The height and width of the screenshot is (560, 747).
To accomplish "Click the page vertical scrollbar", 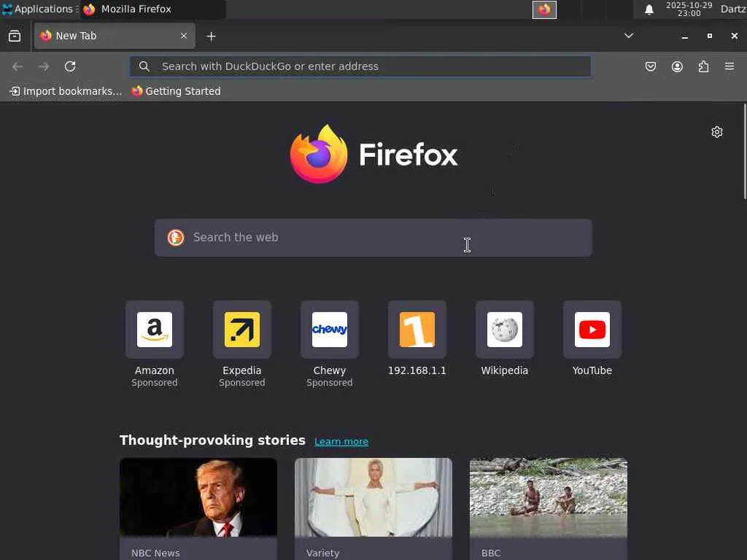I will pyautogui.click(x=745, y=152).
